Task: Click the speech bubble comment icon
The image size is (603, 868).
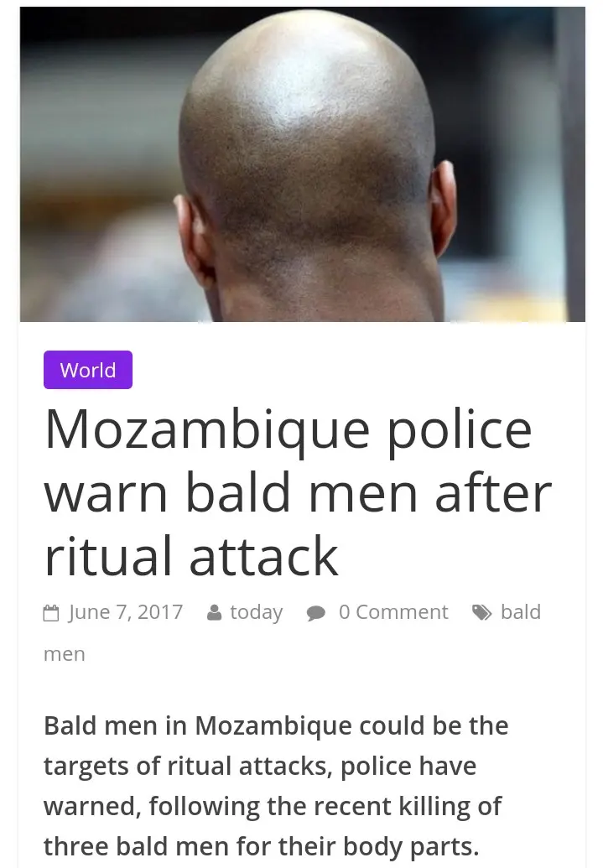Action: pyautogui.click(x=315, y=613)
